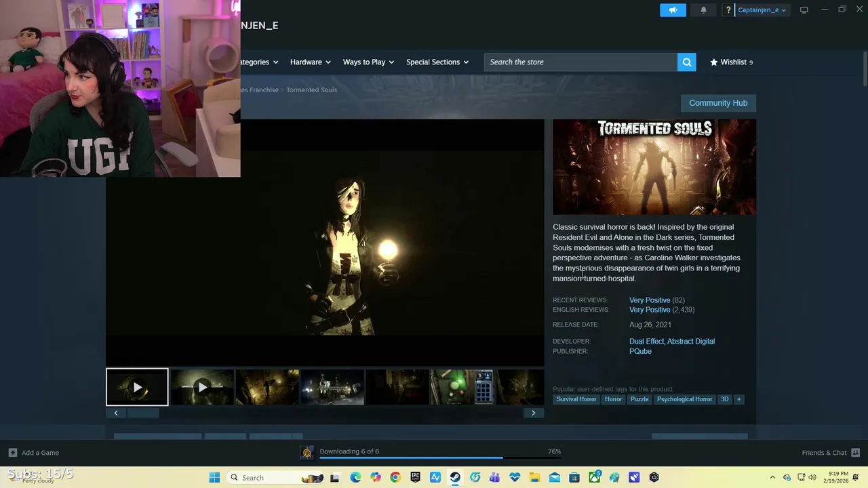Open Microsoft Edge from the taskbar

(355, 477)
